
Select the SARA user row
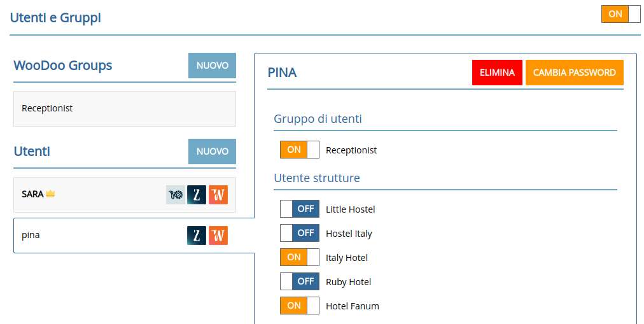(89, 195)
